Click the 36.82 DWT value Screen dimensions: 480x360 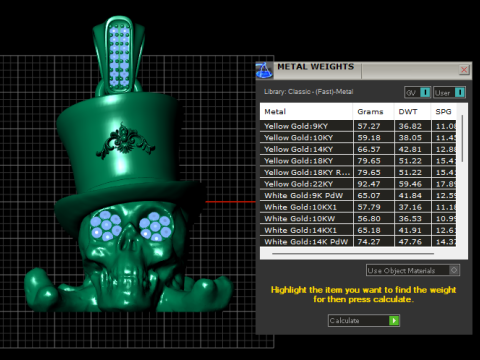(x=410, y=126)
